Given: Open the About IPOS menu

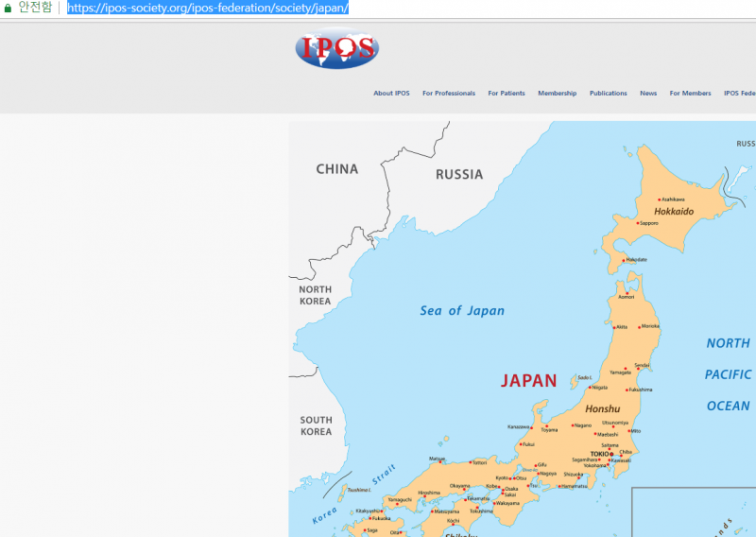Looking at the screenshot, I should click(391, 94).
